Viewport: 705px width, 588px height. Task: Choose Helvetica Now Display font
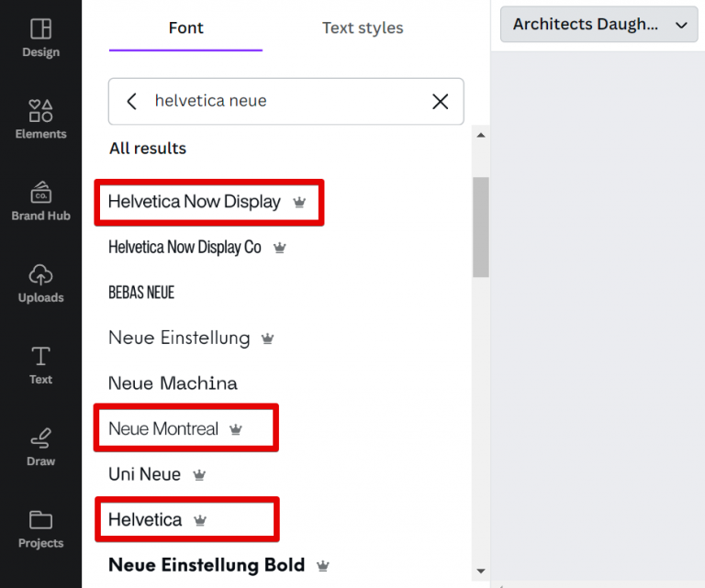195,202
